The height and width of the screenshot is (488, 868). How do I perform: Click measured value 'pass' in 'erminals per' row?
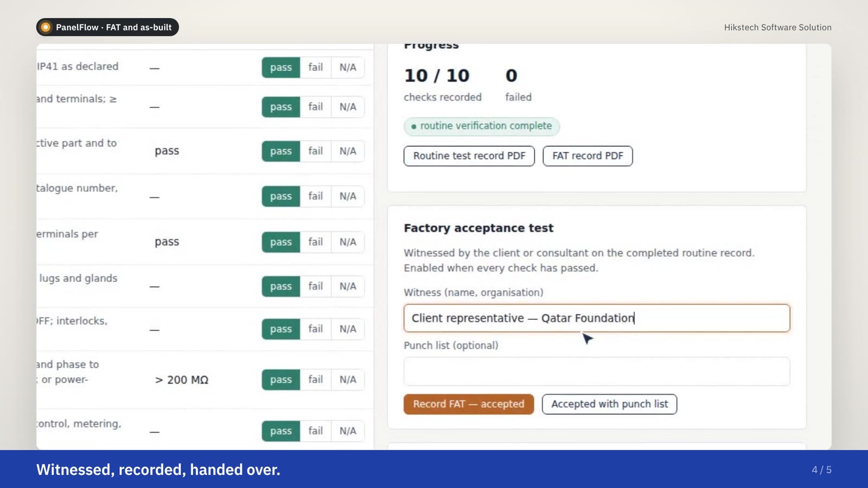pyautogui.click(x=167, y=242)
